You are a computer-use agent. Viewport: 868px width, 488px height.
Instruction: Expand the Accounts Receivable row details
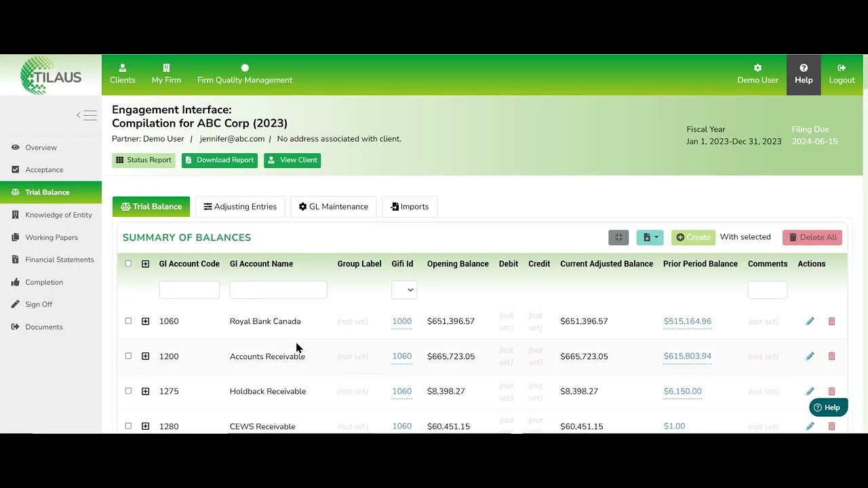click(x=145, y=356)
